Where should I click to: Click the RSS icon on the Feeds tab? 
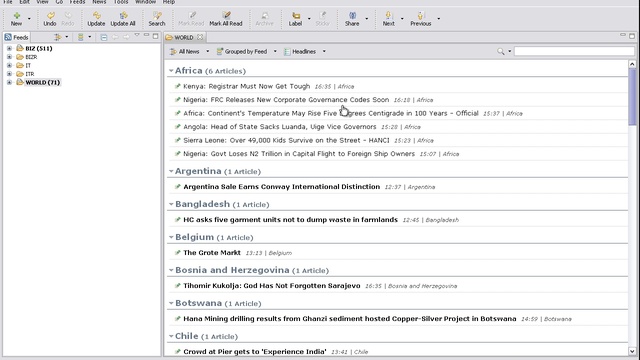(x=8, y=37)
